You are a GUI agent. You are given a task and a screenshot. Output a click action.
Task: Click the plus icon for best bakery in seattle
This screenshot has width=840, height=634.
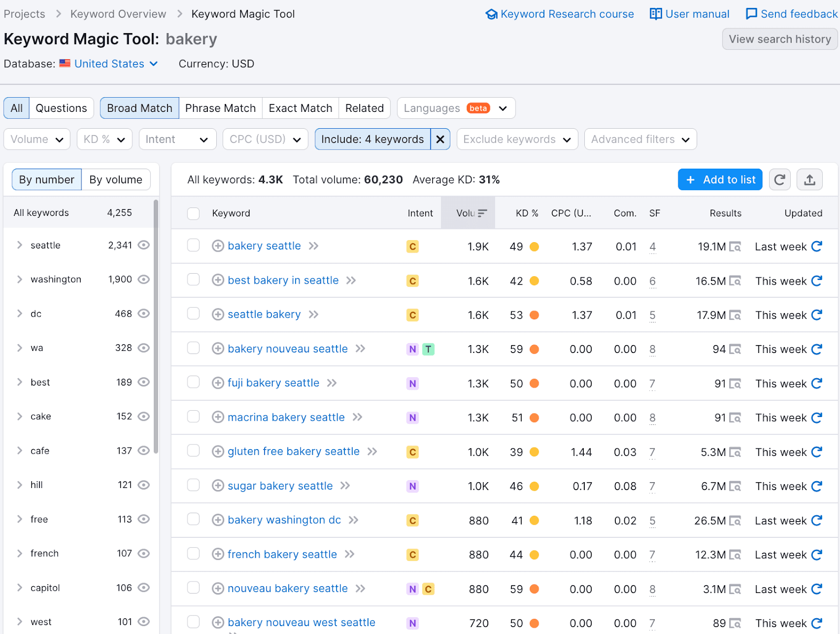pos(218,280)
